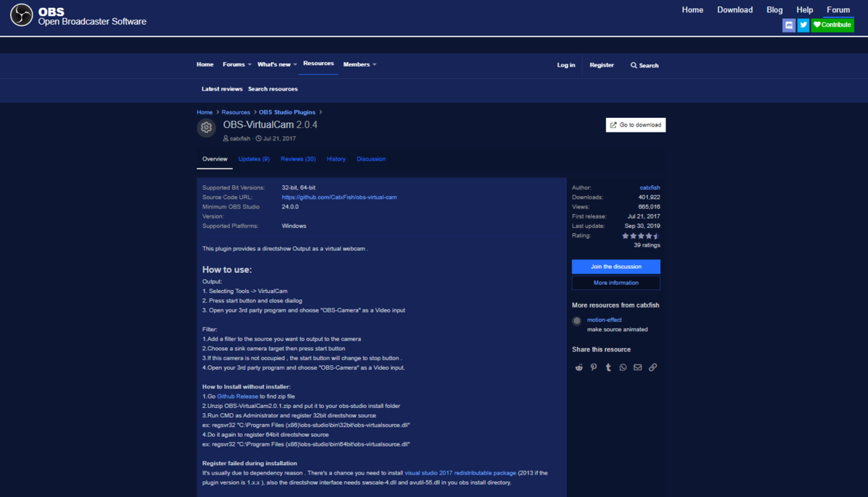The height and width of the screenshot is (497, 868).
Task: Switch to the Reviews (30) tab
Action: click(x=298, y=158)
